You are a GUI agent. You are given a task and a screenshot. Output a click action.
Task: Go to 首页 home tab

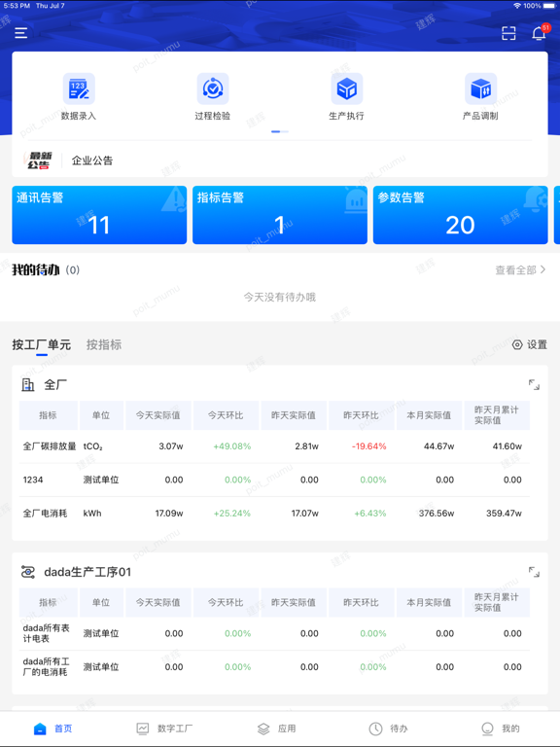(x=53, y=729)
